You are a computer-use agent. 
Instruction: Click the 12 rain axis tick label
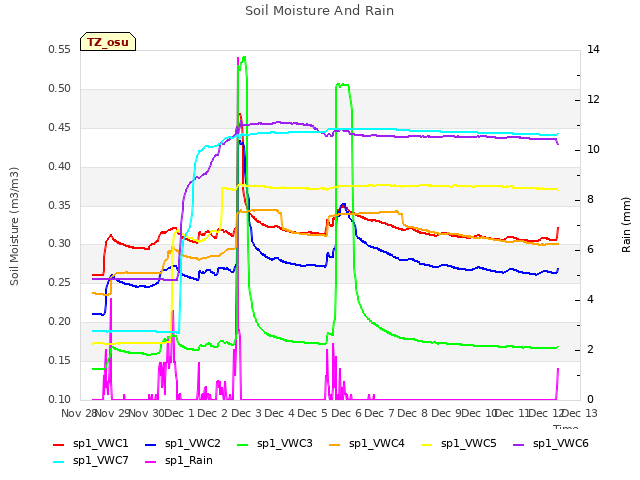pos(593,100)
